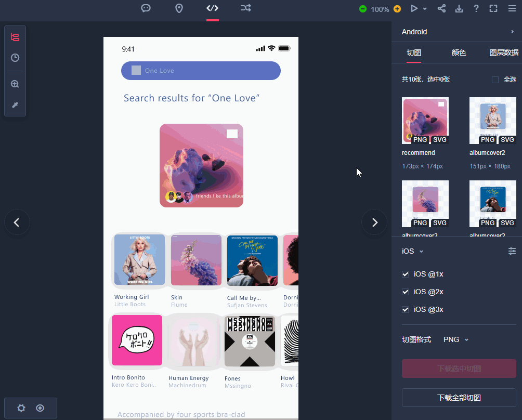This screenshot has height=420, width=522.
Task: Click the Kero Kero Boni.. artist label
Action: [134, 385]
